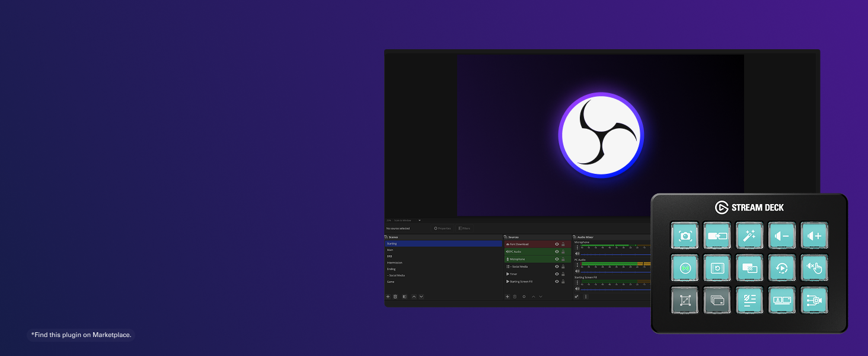
Task: Tap the volume up key on Stream Deck
Action: click(815, 236)
